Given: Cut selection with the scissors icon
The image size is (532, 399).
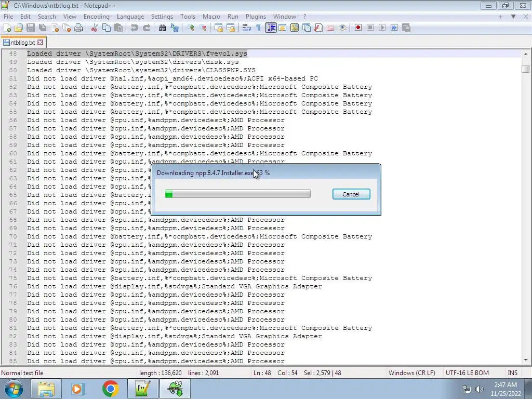Looking at the screenshot, I should (x=95, y=28).
